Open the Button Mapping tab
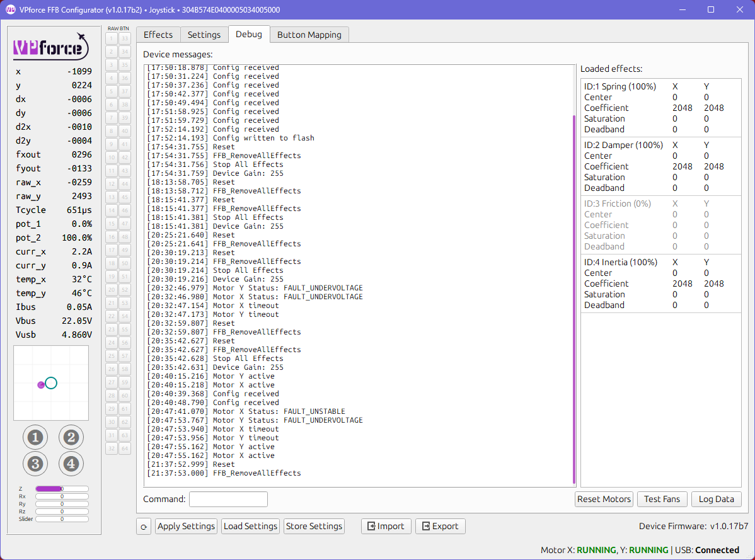Image resolution: width=755 pixels, height=560 pixels. click(309, 35)
